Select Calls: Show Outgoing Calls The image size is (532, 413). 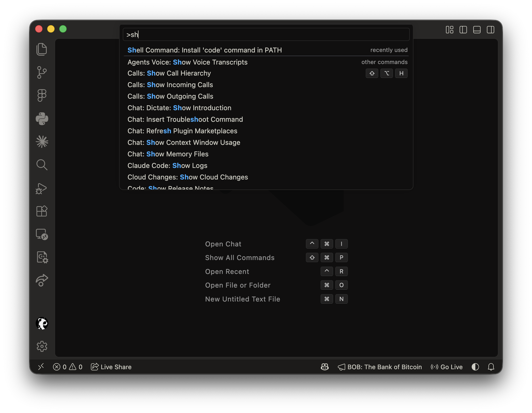[x=266, y=96]
